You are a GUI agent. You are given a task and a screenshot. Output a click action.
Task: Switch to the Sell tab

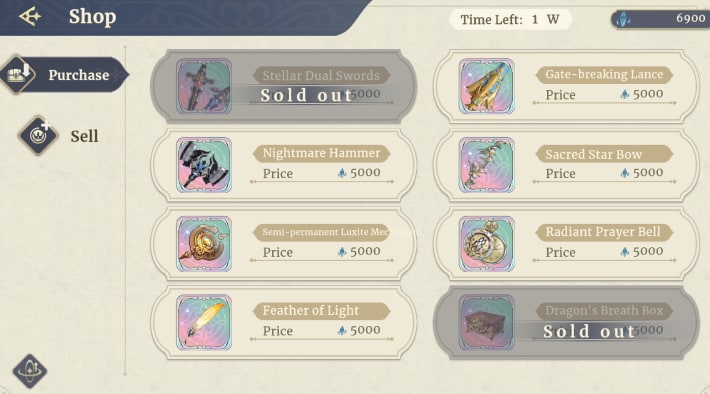[x=59, y=135]
